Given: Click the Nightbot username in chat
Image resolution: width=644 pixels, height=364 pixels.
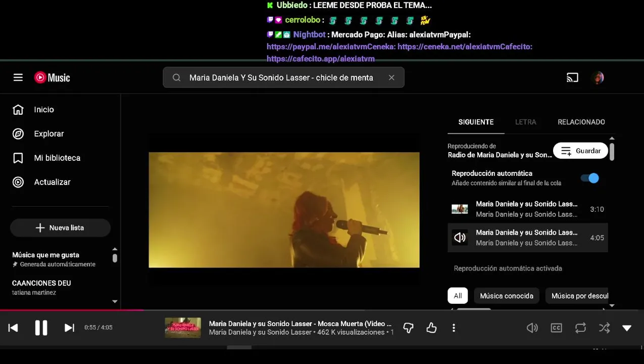Looking at the screenshot, I should click(309, 34).
